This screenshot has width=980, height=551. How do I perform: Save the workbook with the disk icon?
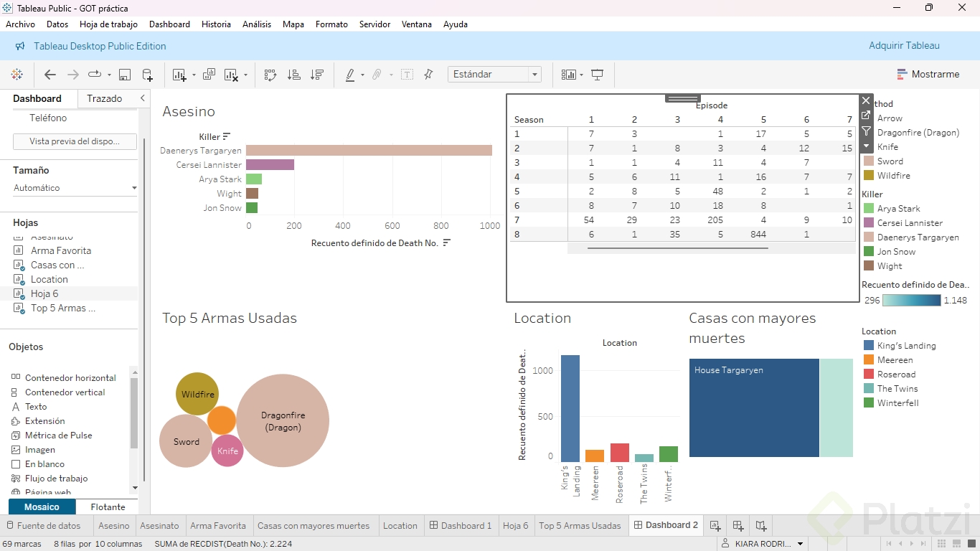tap(125, 75)
